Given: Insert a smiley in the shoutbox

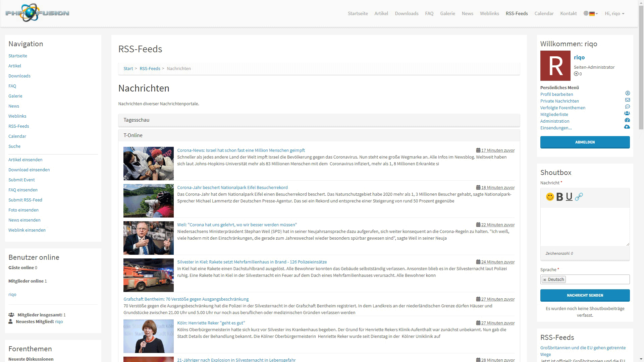Looking at the screenshot, I should click(550, 197).
